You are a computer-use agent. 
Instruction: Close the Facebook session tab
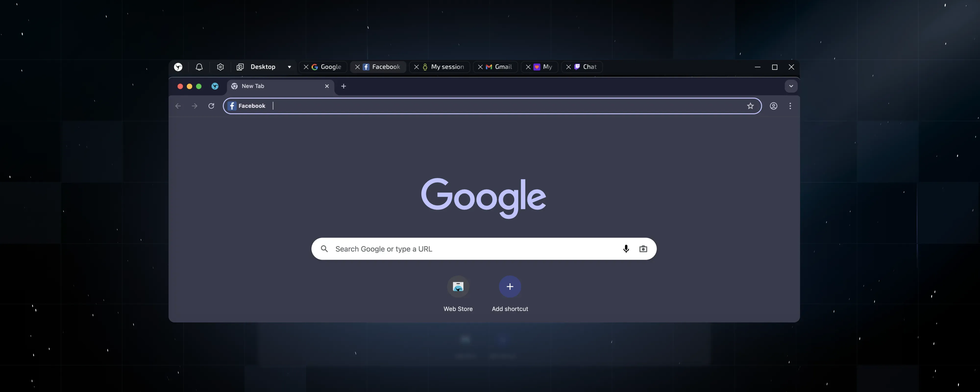(357, 67)
